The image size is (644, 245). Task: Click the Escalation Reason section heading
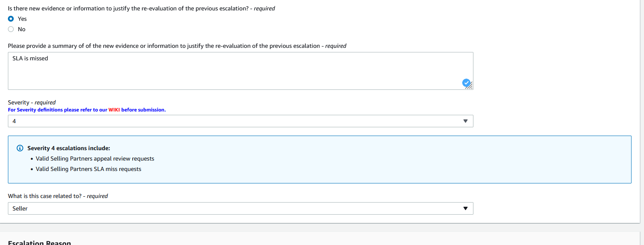pyautogui.click(x=40, y=243)
